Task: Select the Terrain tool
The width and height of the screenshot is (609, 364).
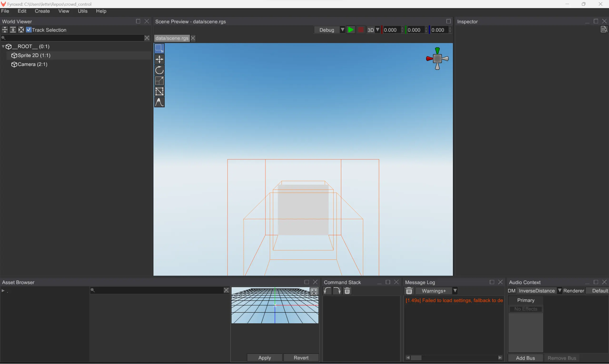Action: tap(159, 102)
